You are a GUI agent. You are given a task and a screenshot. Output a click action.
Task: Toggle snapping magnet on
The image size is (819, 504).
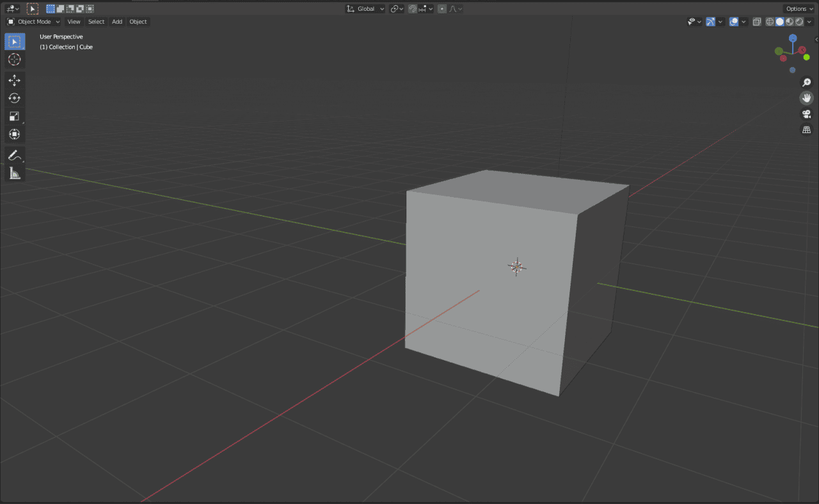tap(413, 8)
